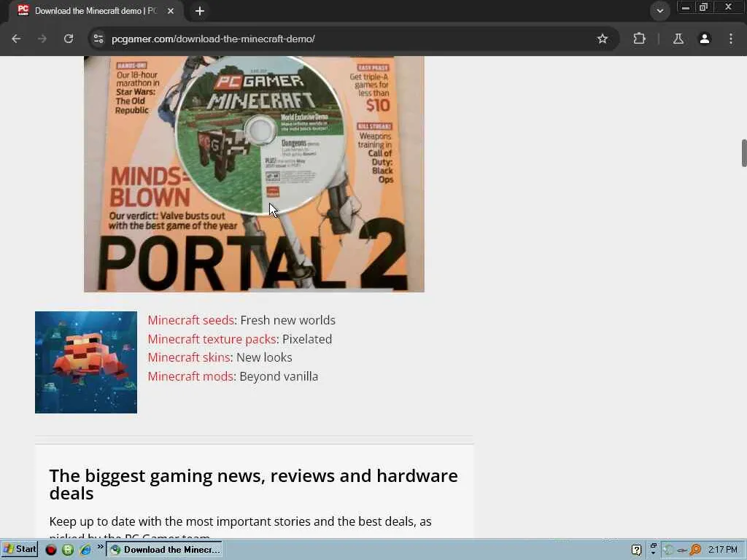Minimize the browser window
Screen dimensions: 747x560
point(685,7)
